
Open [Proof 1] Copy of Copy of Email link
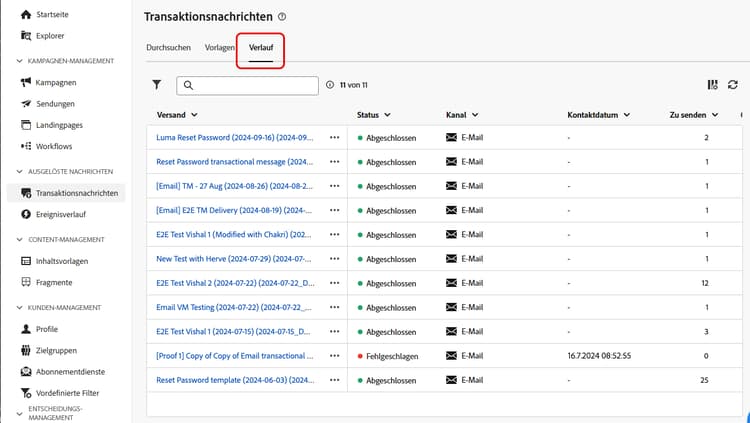point(234,356)
